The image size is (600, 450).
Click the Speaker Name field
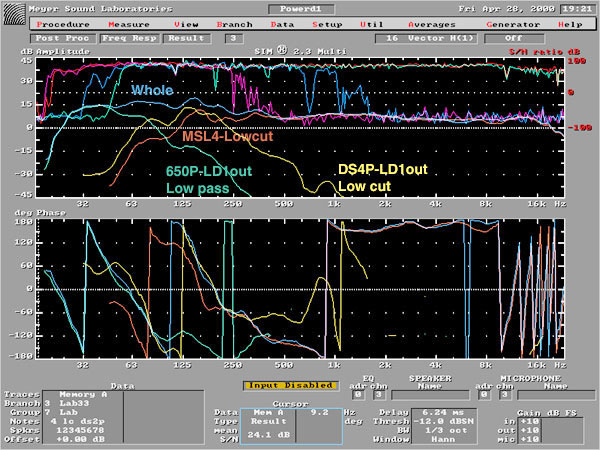tap(430, 395)
